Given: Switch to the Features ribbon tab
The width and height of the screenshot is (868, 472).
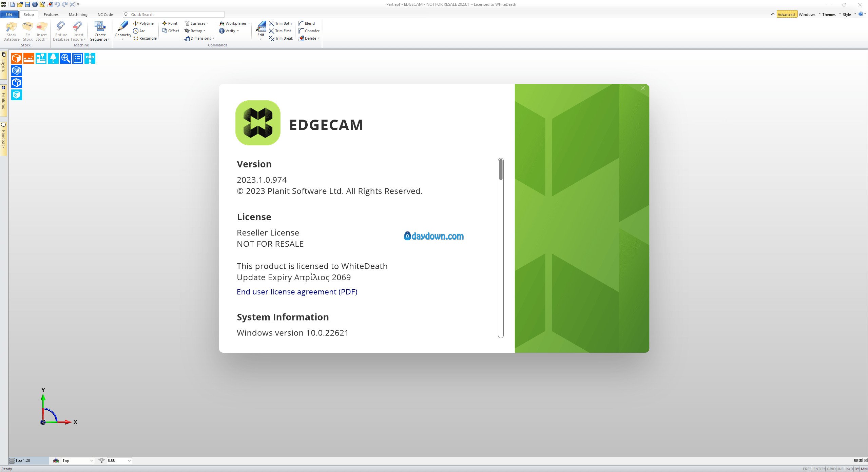Looking at the screenshot, I should click(51, 15).
